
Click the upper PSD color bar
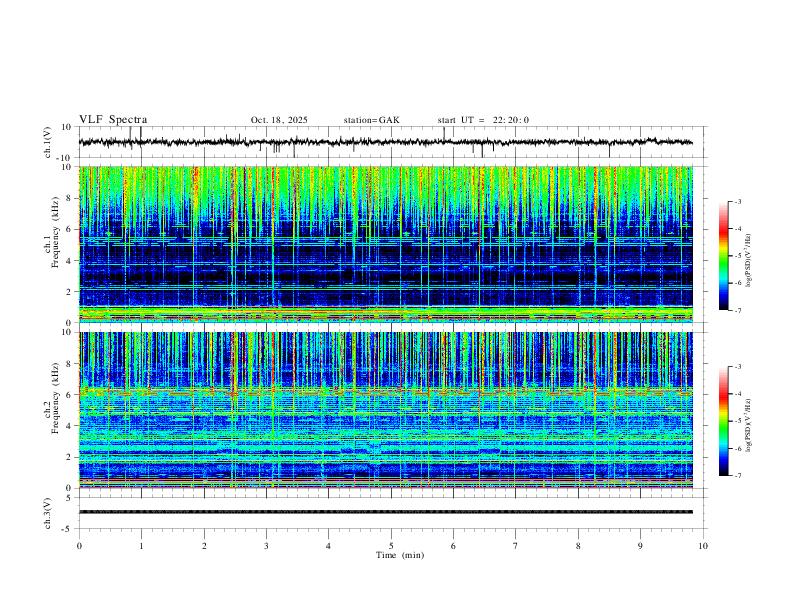724,256
